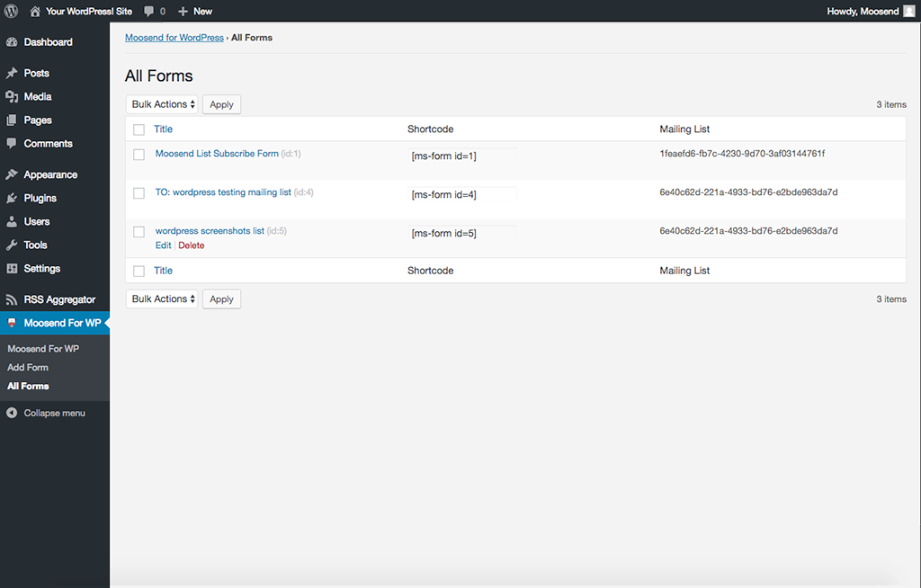The image size is (921, 588).
Task: Click the Users person icon
Action: pos(12,221)
